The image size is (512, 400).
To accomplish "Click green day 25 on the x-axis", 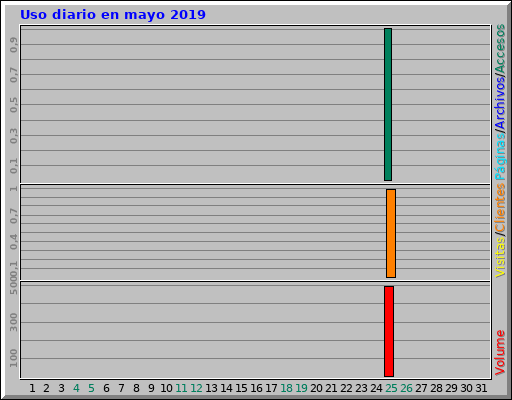I will coord(391,388).
